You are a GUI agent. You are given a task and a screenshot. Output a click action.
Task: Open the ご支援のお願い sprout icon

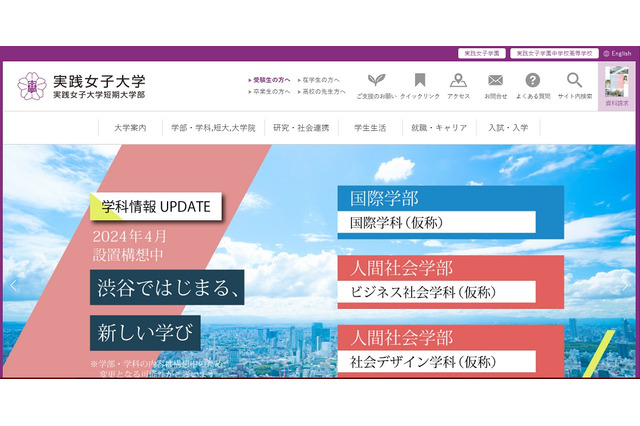[376, 80]
